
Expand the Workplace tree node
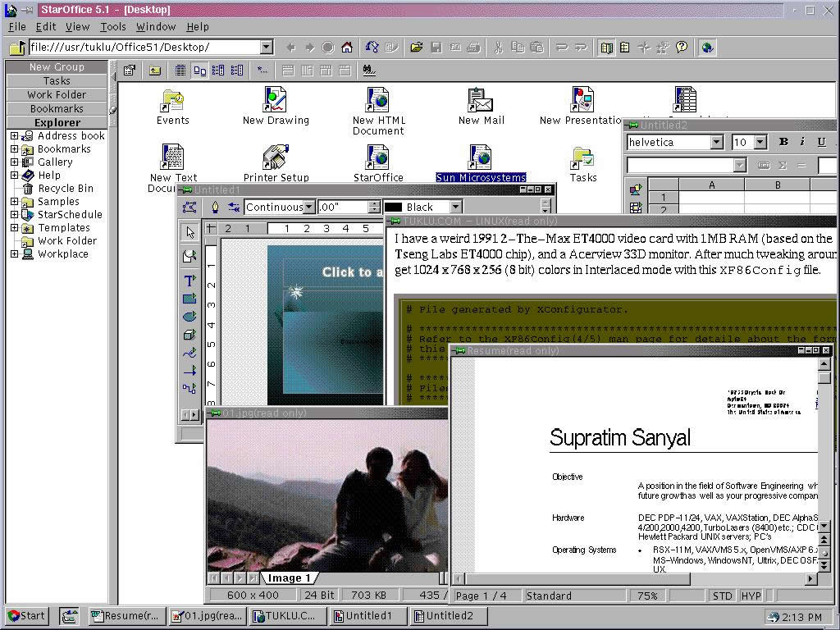[x=15, y=254]
